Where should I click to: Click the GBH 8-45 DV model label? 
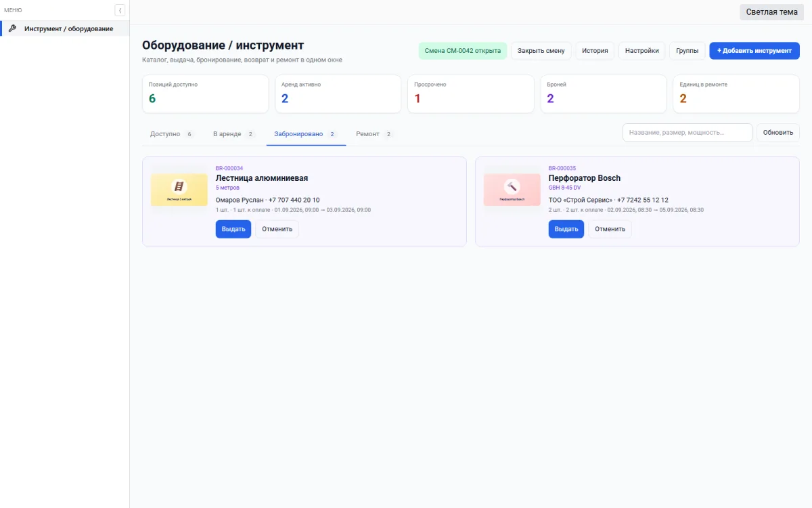[x=565, y=188]
